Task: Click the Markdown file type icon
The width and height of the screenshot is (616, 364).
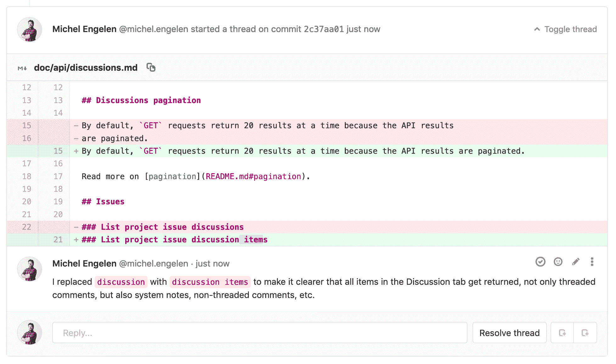Action: pyautogui.click(x=22, y=68)
